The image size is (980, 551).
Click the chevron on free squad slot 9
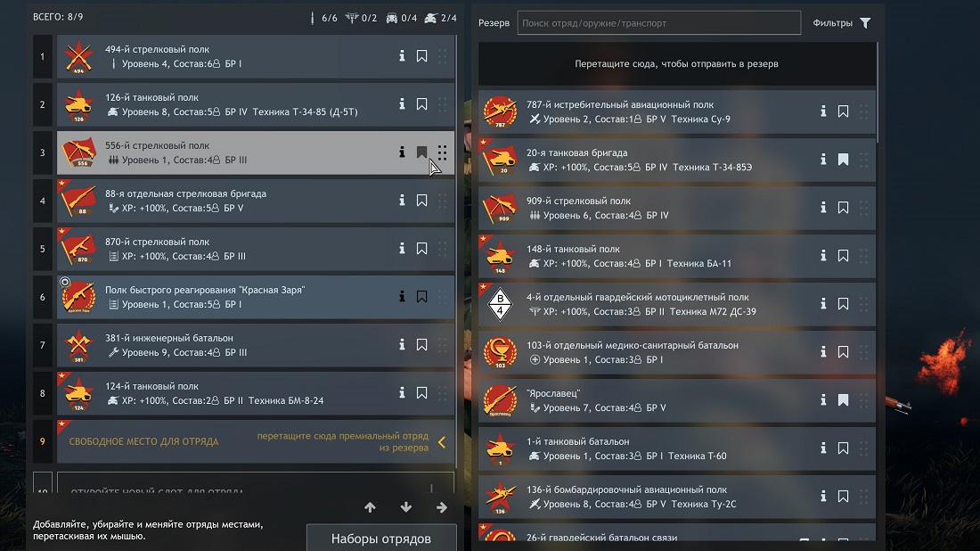(442, 442)
